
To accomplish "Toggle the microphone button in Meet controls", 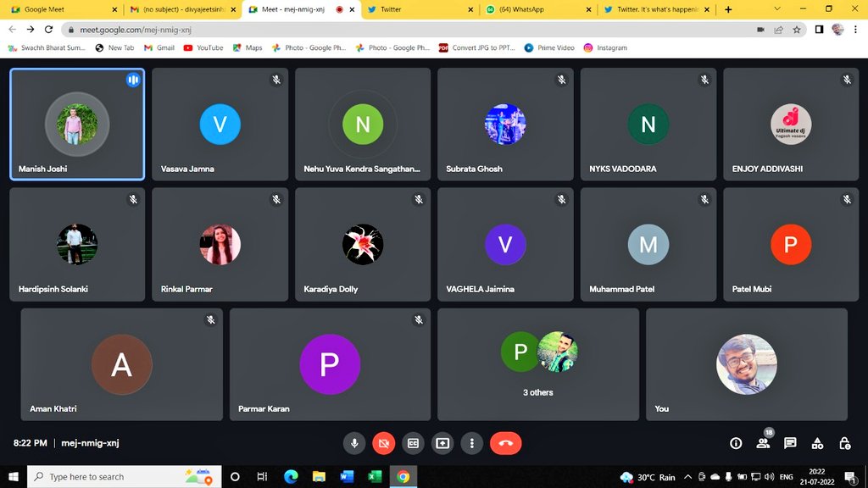I will click(x=354, y=443).
